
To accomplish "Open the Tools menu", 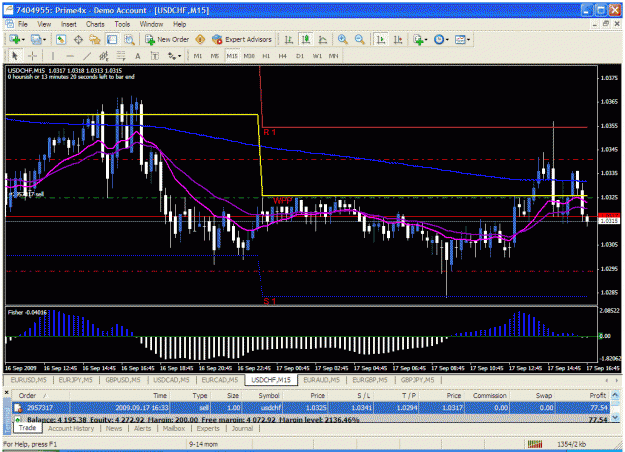I will coord(122,24).
